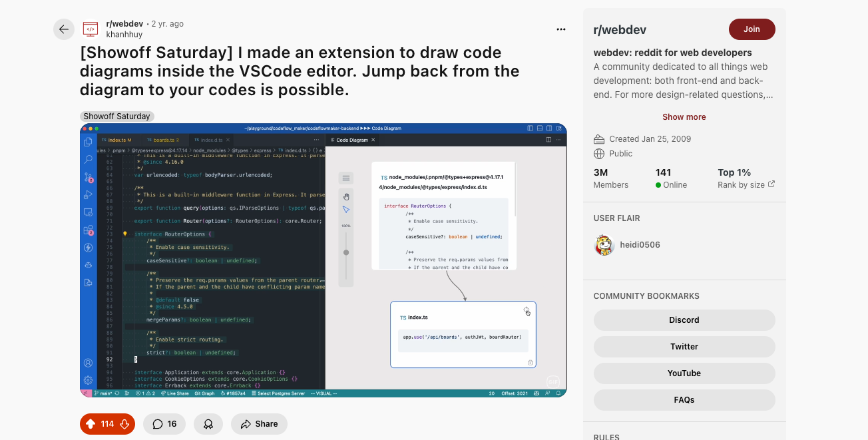Go back using the arrow button
Image resolution: width=868 pixels, height=440 pixels.
[64, 29]
